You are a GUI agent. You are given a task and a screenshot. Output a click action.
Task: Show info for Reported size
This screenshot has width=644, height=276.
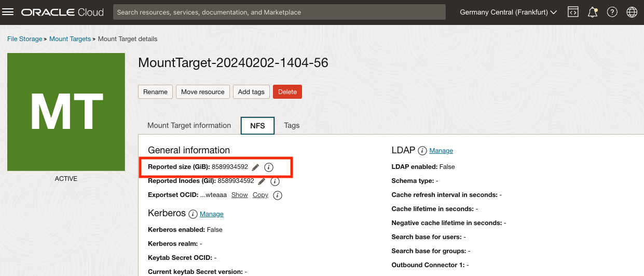pos(268,167)
